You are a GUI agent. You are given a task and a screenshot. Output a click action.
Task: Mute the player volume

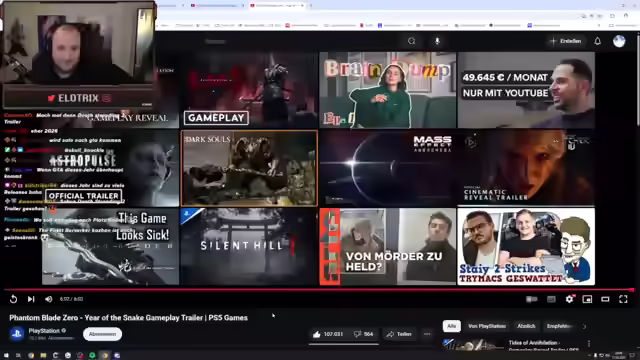pyautogui.click(x=49, y=299)
